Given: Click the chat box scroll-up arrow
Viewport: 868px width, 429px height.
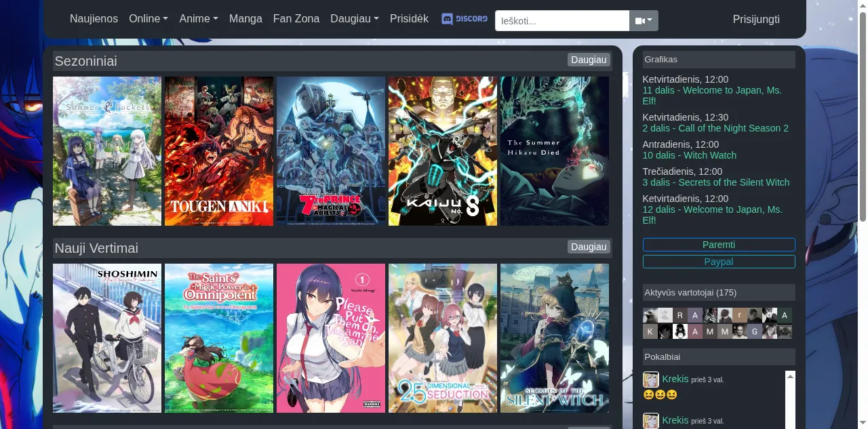Looking at the screenshot, I should 790,376.
